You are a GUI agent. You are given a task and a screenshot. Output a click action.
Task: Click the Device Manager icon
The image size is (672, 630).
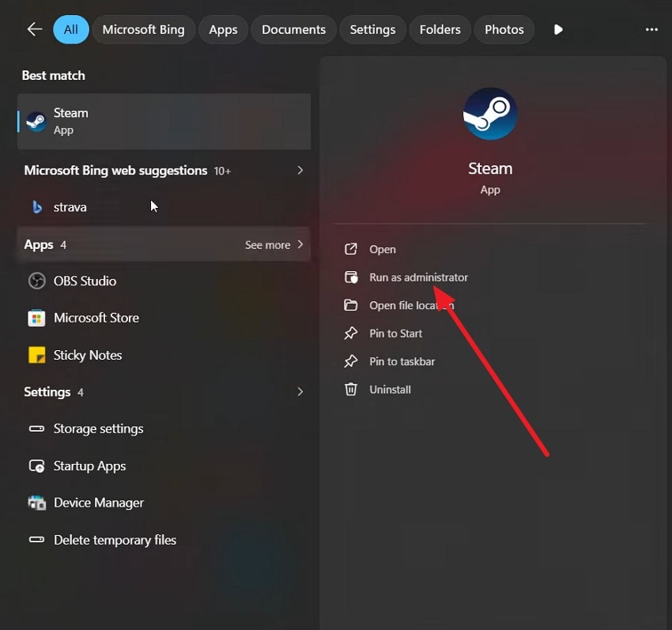click(x=37, y=503)
